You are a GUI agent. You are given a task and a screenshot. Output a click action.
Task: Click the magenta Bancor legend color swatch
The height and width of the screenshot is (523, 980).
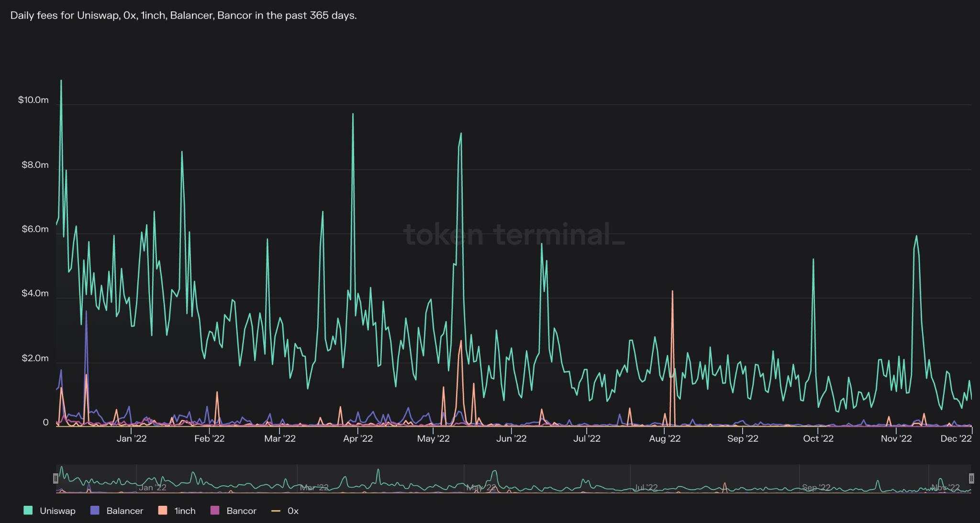tap(215, 511)
